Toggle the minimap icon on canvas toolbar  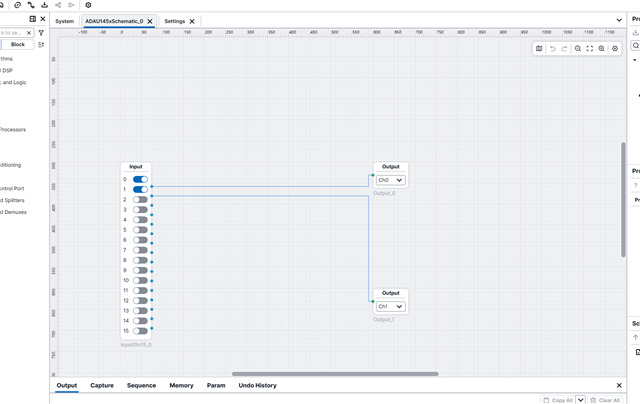(x=539, y=49)
